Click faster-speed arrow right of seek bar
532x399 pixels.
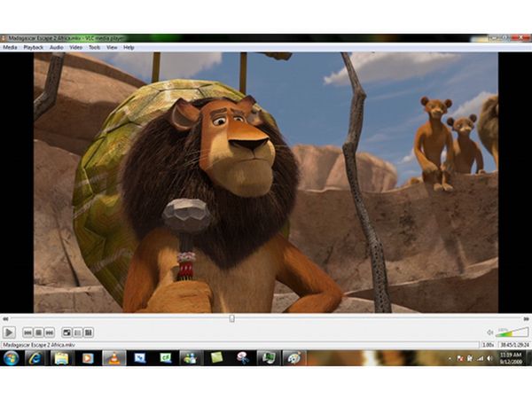pyautogui.click(x=526, y=319)
